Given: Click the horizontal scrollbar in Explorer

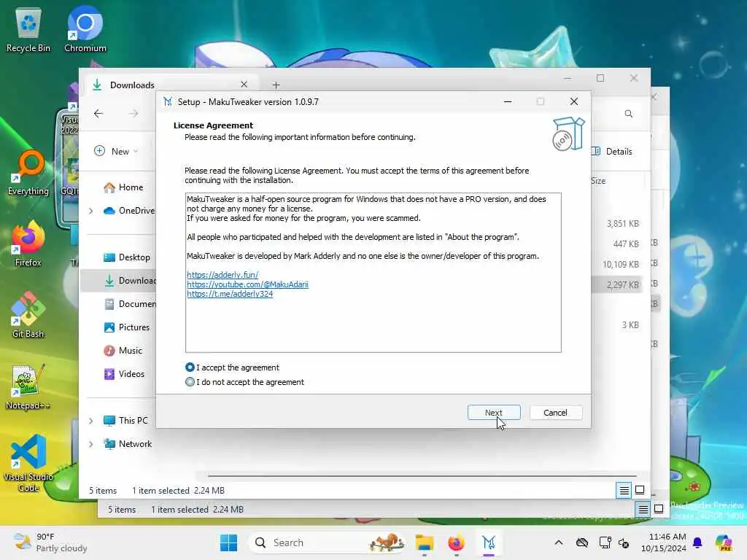Looking at the screenshot, I should tap(422, 475).
